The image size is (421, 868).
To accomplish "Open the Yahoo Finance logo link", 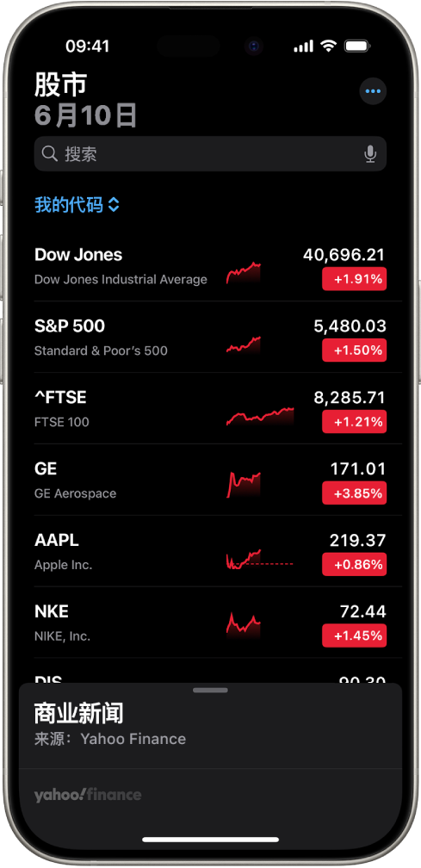I will [x=88, y=795].
